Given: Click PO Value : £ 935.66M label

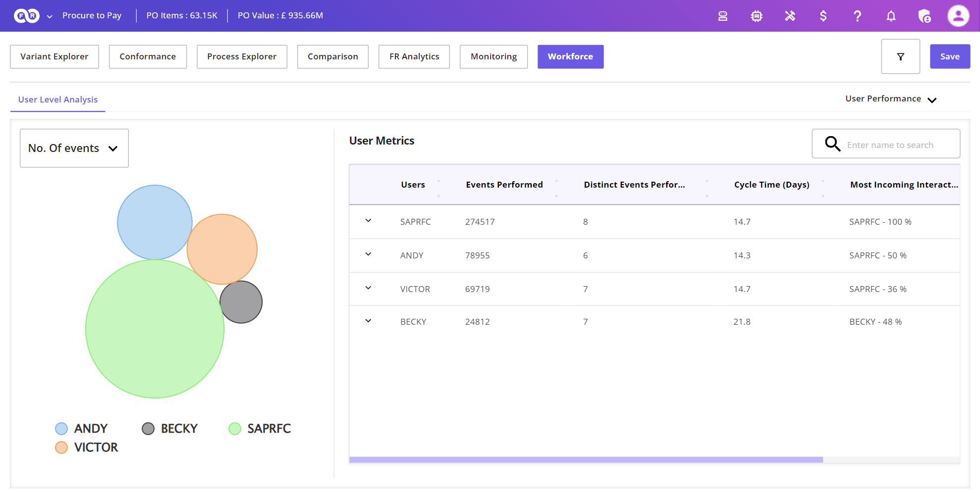Looking at the screenshot, I should (x=280, y=16).
